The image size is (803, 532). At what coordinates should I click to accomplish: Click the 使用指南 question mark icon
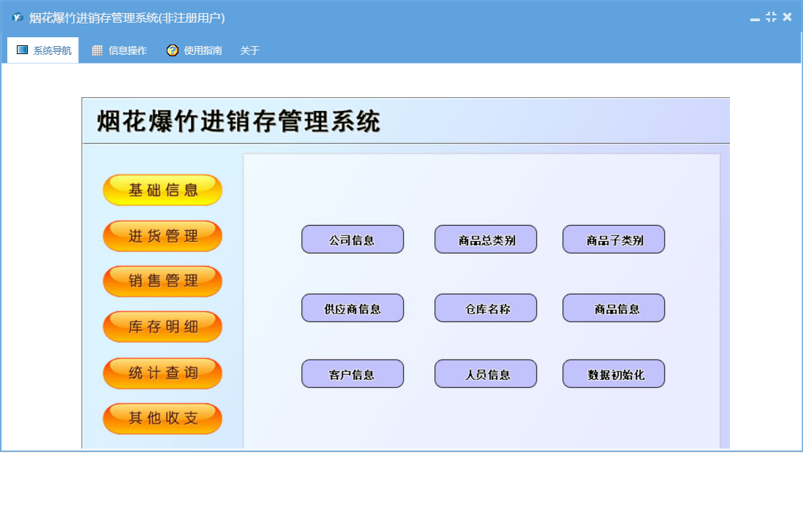pyautogui.click(x=173, y=50)
